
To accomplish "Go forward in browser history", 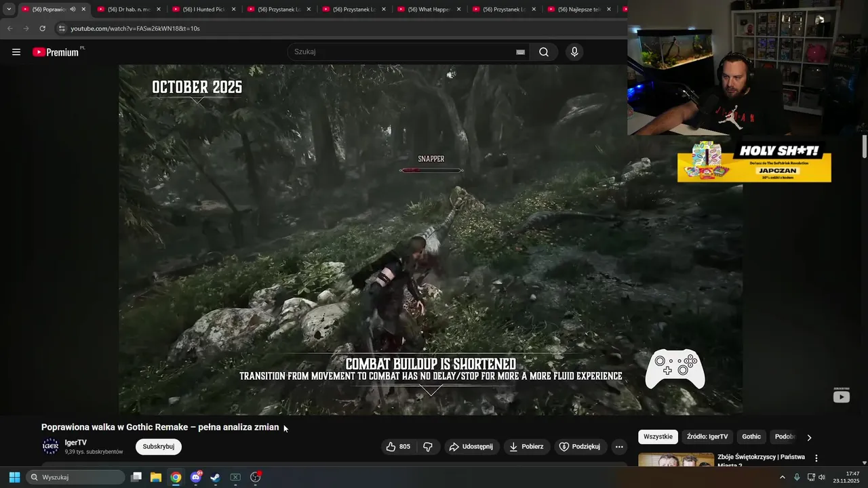I will pos(26,28).
